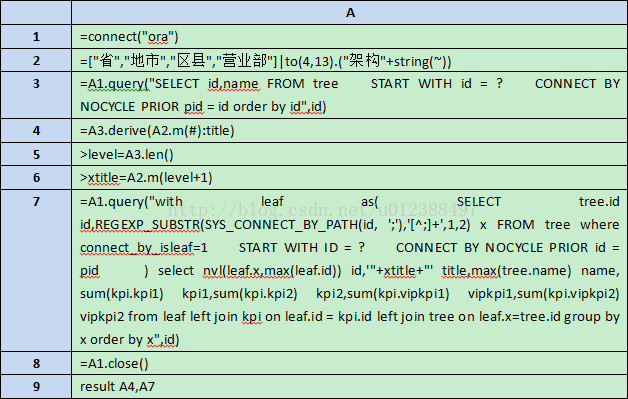Click cell with 'with leaf as' query

click(350, 271)
